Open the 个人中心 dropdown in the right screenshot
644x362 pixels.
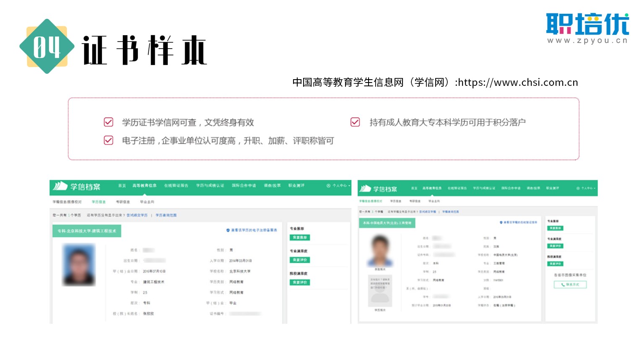pyautogui.click(x=586, y=189)
